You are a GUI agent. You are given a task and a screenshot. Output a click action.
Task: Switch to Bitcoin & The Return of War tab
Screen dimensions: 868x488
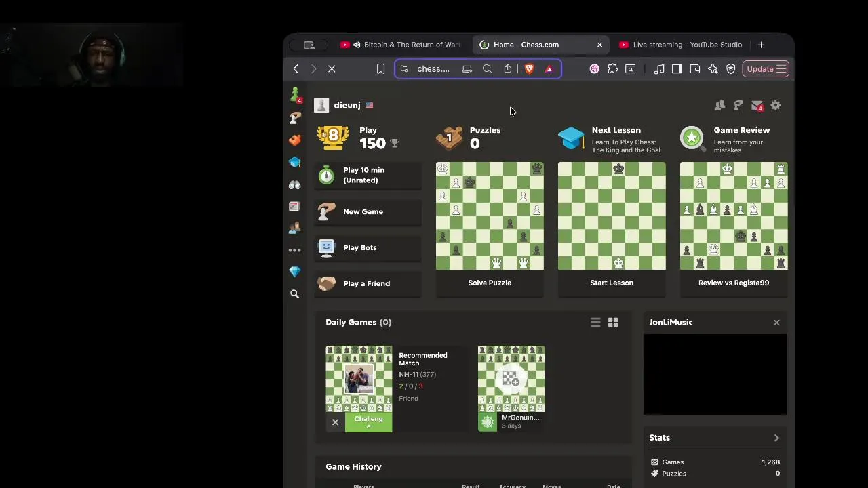[400, 45]
